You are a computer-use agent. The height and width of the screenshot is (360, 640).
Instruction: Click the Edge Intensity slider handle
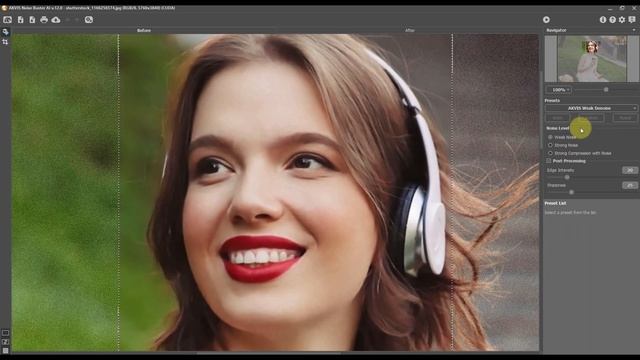[567, 178]
